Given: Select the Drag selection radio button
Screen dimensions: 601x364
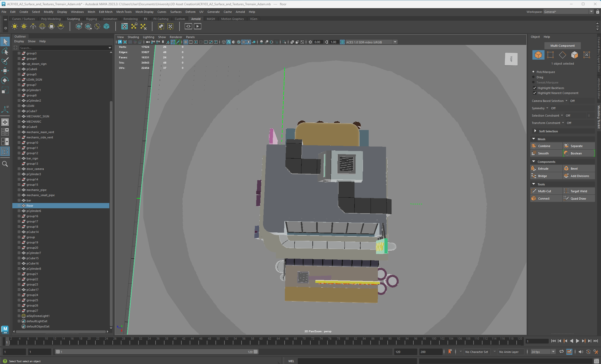Looking at the screenshot, I should 533,77.
